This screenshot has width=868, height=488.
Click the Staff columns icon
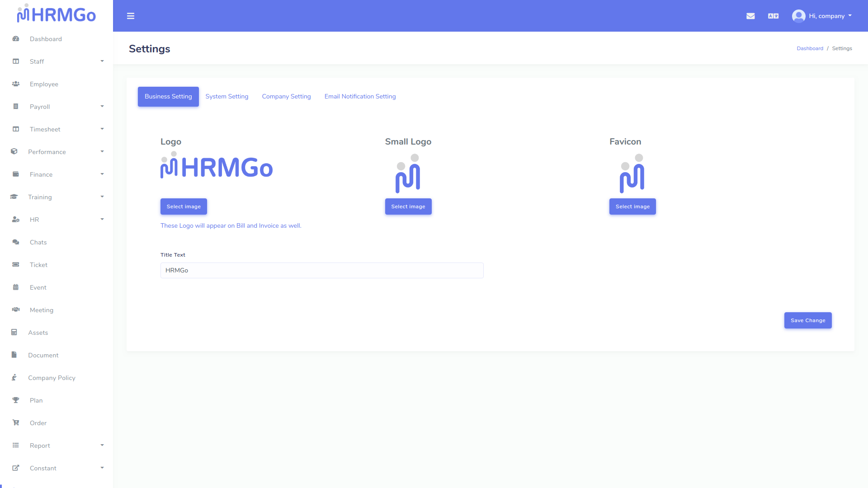(x=16, y=61)
